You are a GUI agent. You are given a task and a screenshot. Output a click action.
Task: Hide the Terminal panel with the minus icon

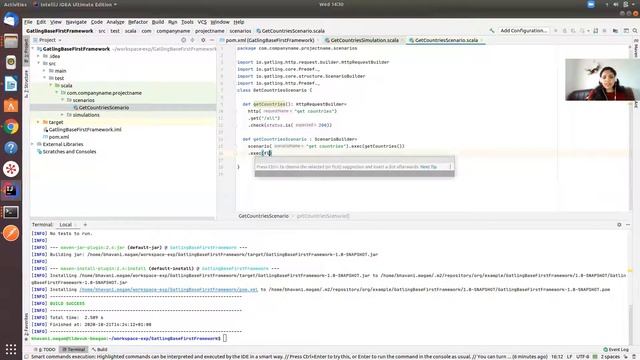(x=628, y=224)
